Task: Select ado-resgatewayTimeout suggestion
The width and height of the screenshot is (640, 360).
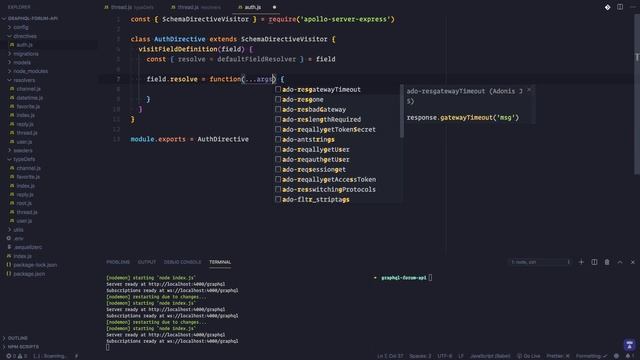Action: click(337, 89)
